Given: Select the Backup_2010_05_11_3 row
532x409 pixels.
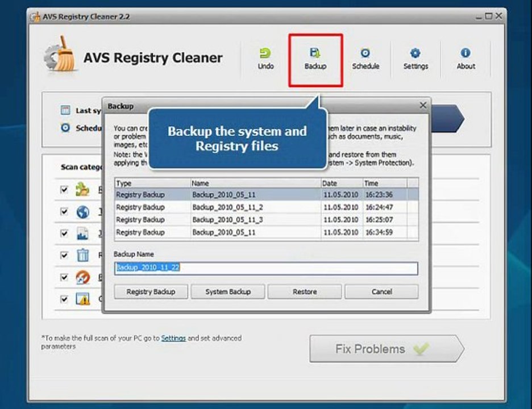Looking at the screenshot, I should 267,220.
